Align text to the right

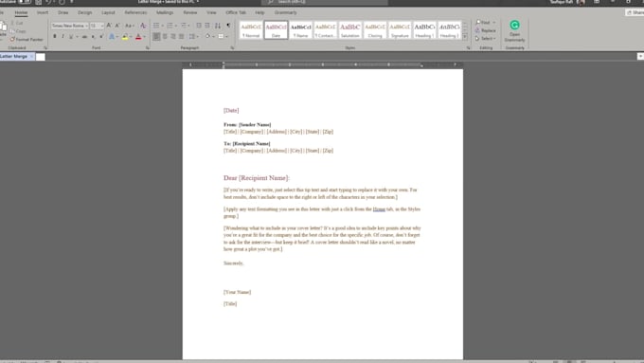(x=173, y=37)
